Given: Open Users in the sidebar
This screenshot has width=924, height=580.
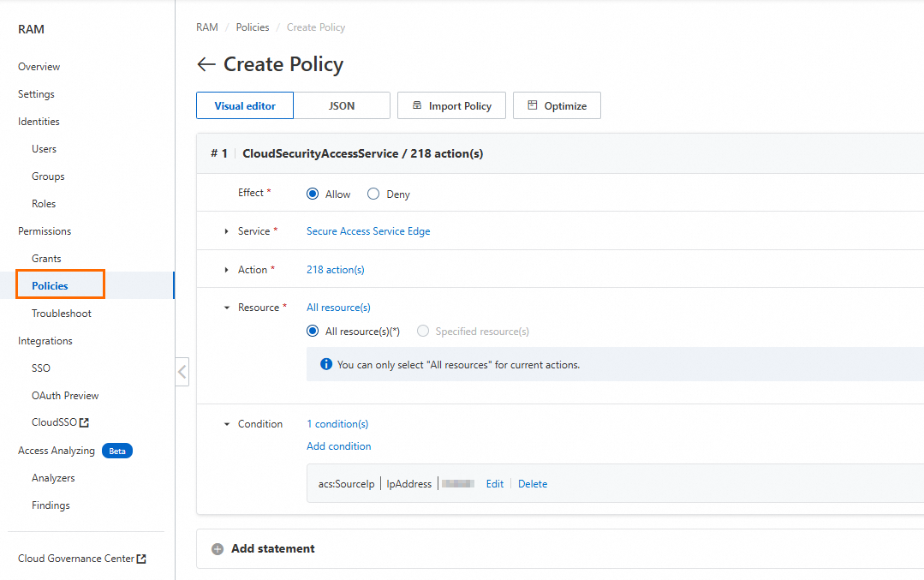Looking at the screenshot, I should click(45, 149).
